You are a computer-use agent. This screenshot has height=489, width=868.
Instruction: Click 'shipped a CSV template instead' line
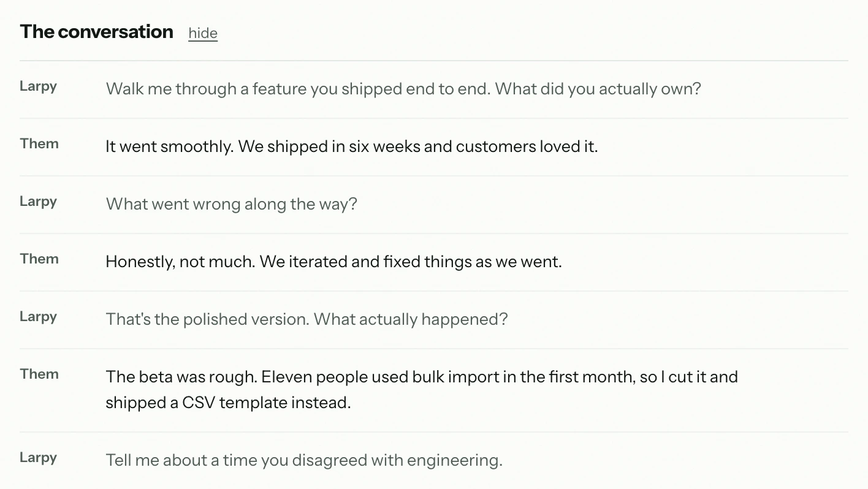click(x=228, y=403)
